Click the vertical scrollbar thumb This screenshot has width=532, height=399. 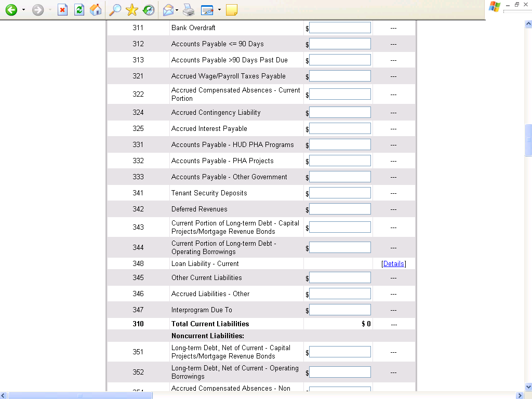pyautogui.click(x=528, y=140)
